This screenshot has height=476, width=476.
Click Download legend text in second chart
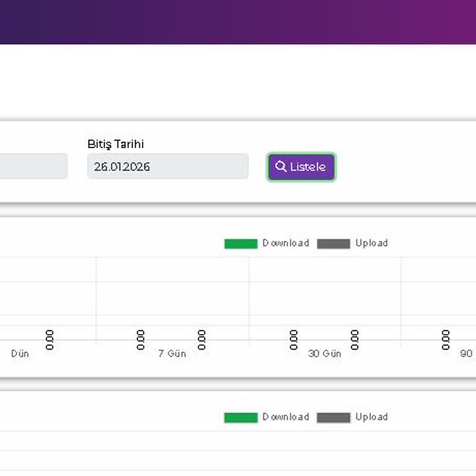pyautogui.click(x=286, y=417)
